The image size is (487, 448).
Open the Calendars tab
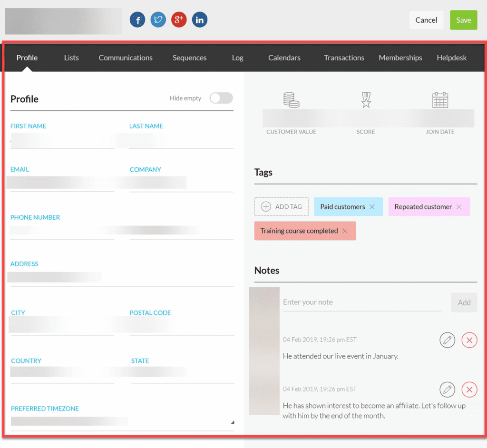pyautogui.click(x=284, y=58)
